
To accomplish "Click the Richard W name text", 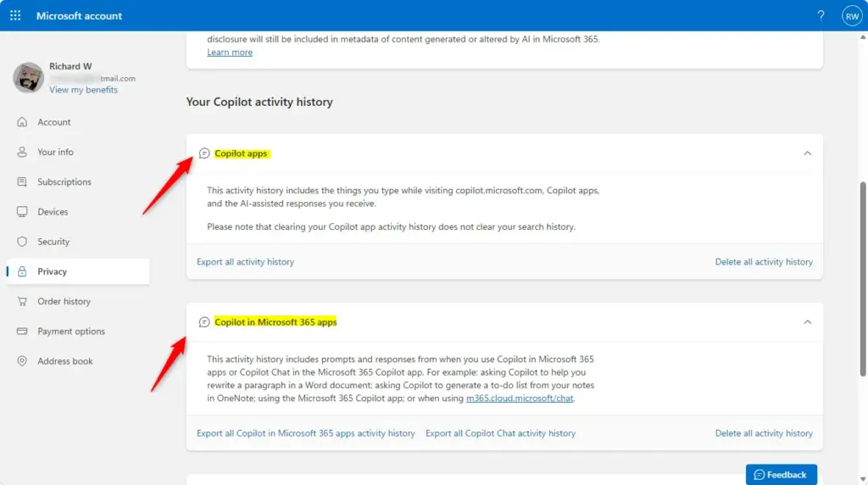I will tap(70, 66).
